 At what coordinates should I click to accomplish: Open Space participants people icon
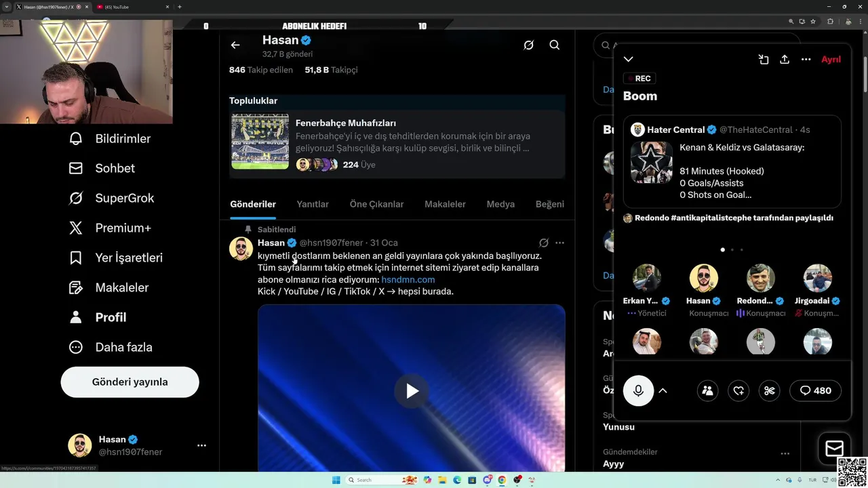click(707, 390)
